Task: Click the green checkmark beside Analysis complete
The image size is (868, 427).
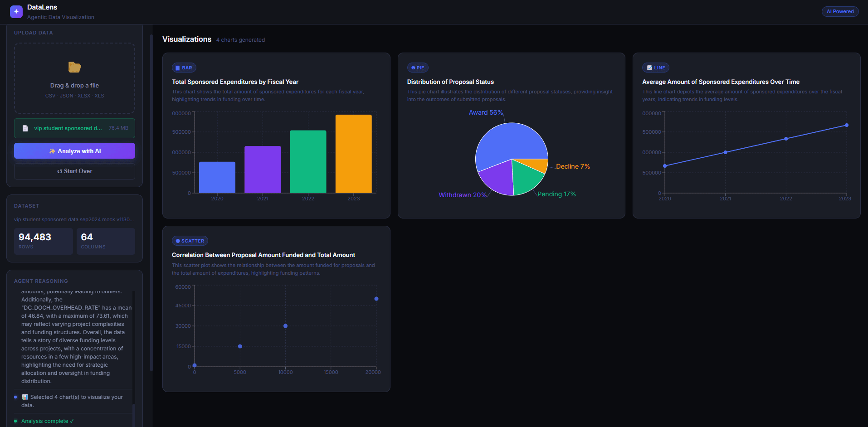Action: [73, 421]
